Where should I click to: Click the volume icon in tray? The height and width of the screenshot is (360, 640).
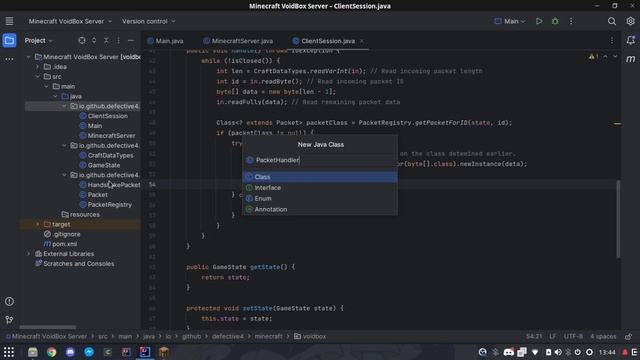tap(558, 352)
